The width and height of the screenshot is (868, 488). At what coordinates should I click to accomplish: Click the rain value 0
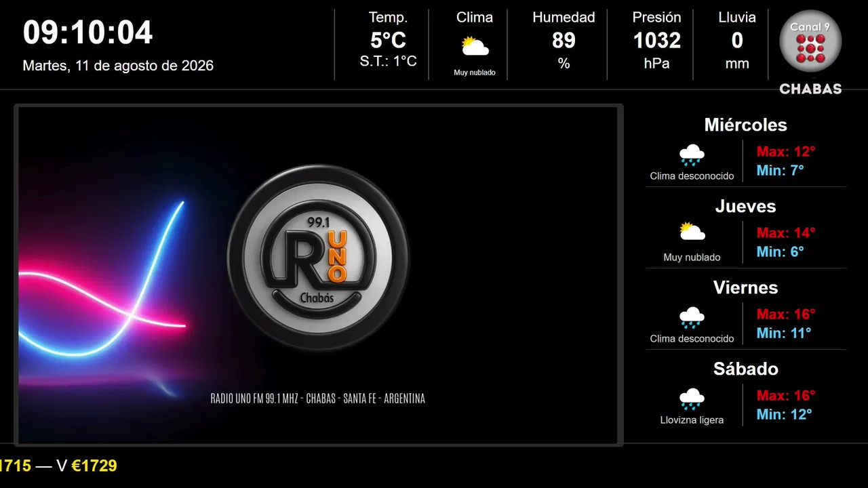tap(737, 41)
